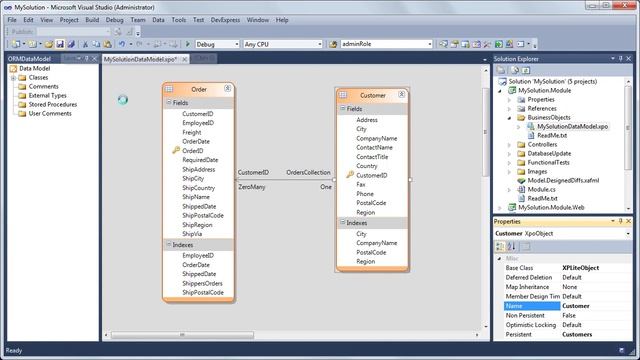The height and width of the screenshot is (360, 640).
Task: Open the Debug menu
Action: pyautogui.click(x=114, y=20)
